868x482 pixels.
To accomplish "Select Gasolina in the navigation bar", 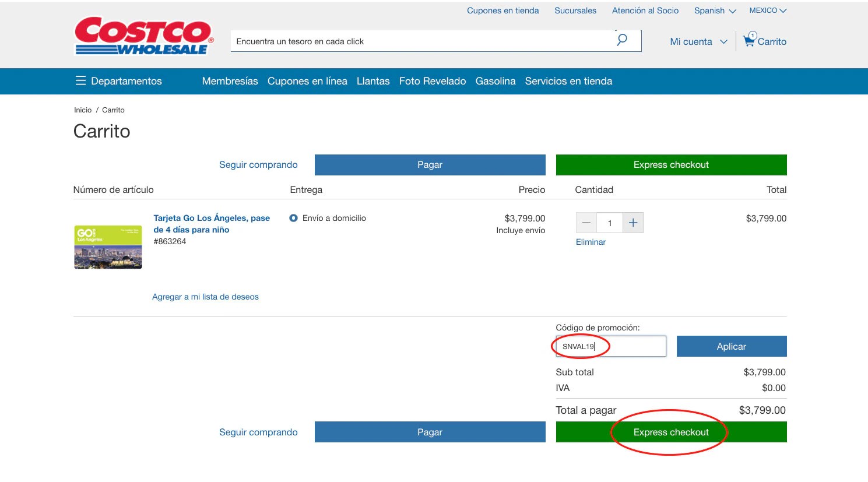I will tap(496, 81).
